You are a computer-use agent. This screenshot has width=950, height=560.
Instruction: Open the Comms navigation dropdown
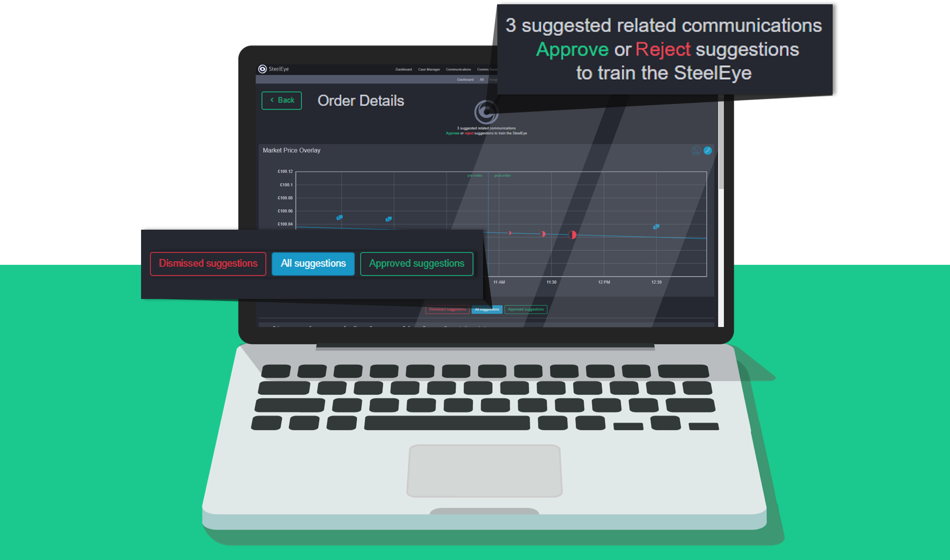(x=485, y=69)
